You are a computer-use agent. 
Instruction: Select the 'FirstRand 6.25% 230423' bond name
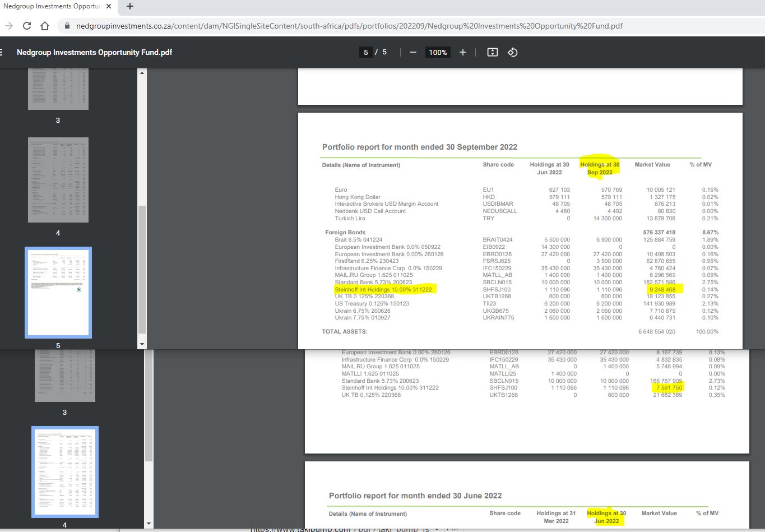pos(367,261)
